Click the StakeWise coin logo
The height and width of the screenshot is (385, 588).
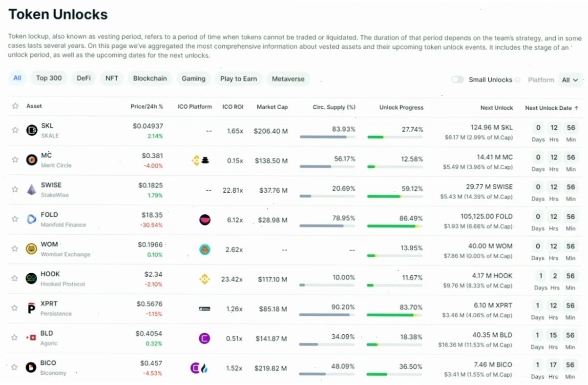click(x=32, y=189)
